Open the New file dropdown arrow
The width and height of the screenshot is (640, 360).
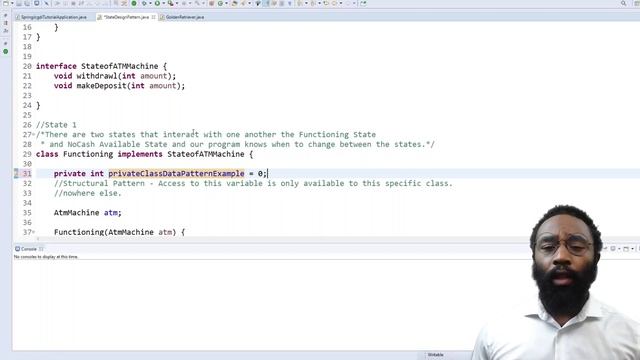(12, 3)
